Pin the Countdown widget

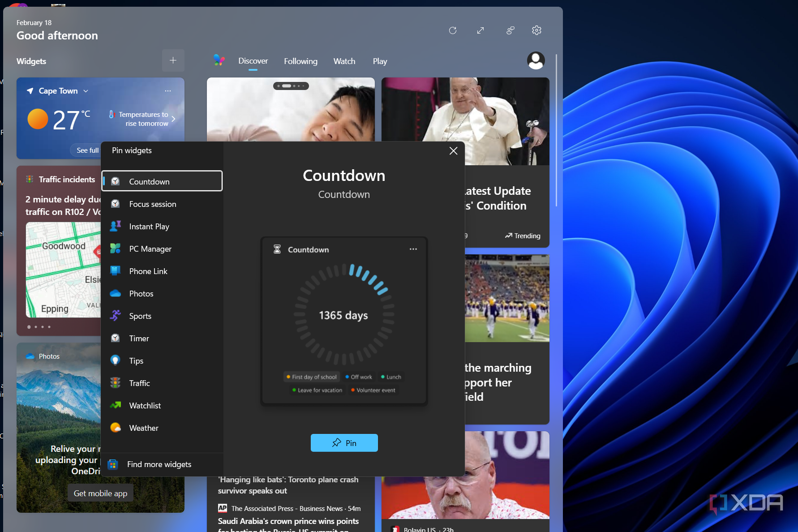pos(344,443)
